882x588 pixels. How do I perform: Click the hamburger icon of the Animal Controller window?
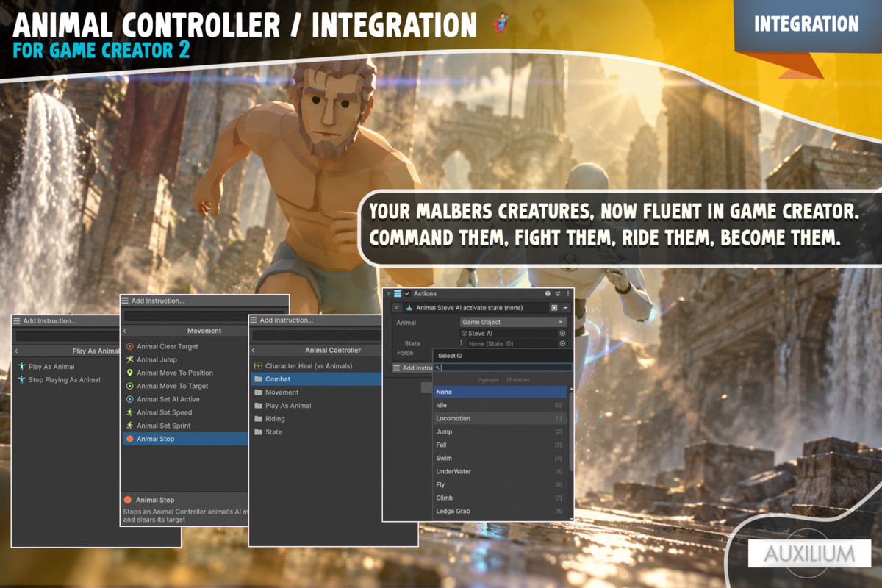254,320
